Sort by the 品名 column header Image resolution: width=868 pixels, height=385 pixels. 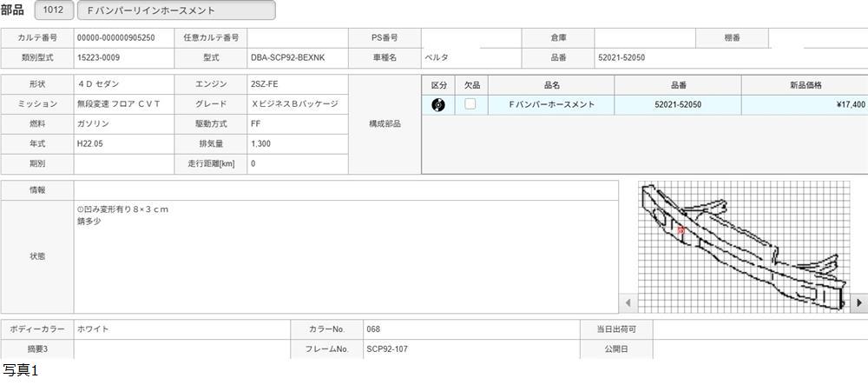[551, 85]
